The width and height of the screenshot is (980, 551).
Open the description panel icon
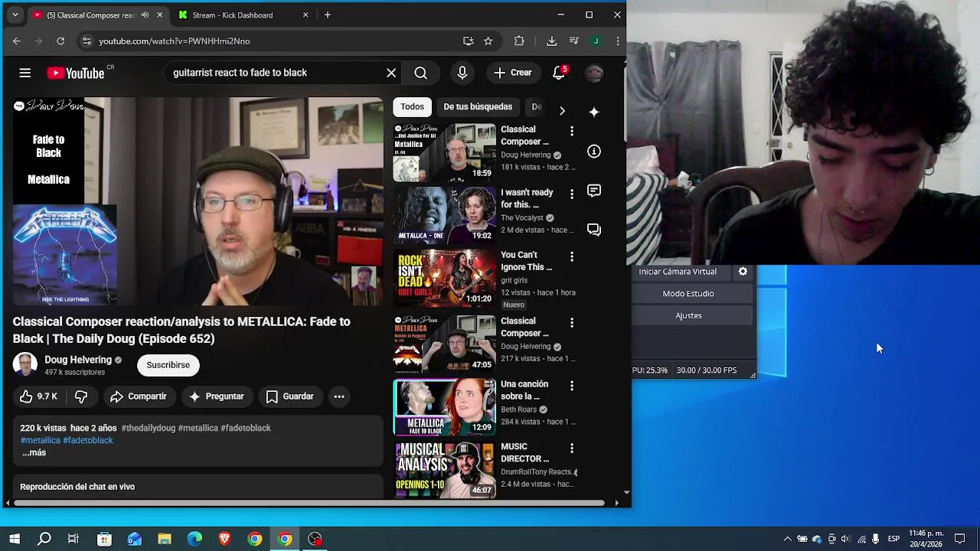593,191
